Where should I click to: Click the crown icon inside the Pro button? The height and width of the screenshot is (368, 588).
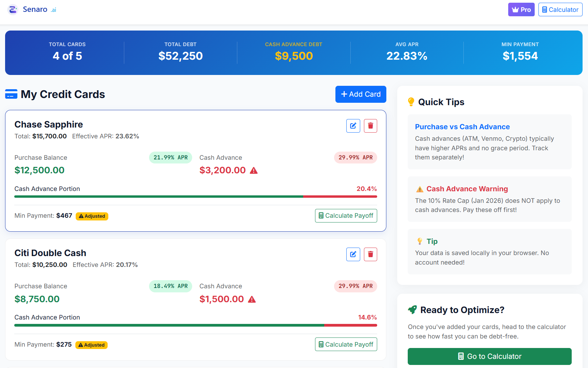(515, 9)
